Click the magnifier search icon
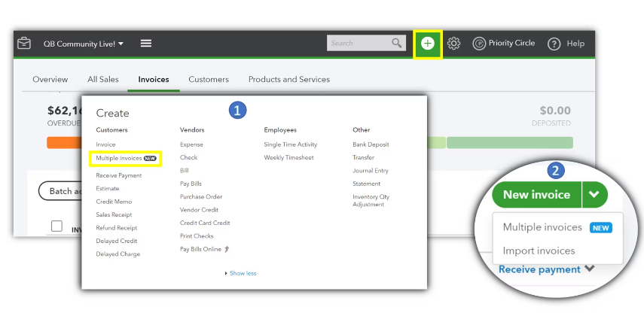Image resolution: width=644 pixels, height=316 pixels. (396, 43)
